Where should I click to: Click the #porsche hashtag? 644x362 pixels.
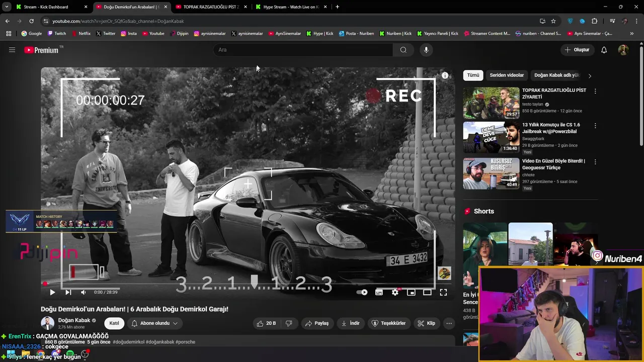point(185,342)
